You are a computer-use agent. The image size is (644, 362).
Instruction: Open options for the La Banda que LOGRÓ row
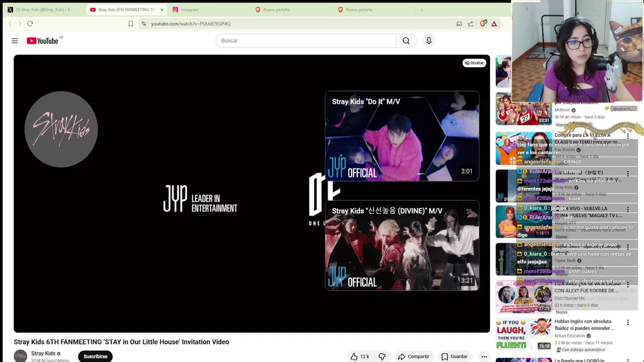(628, 360)
